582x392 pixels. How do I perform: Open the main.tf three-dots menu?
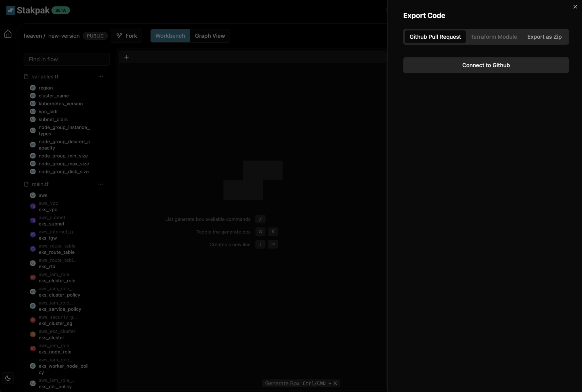coord(101,184)
